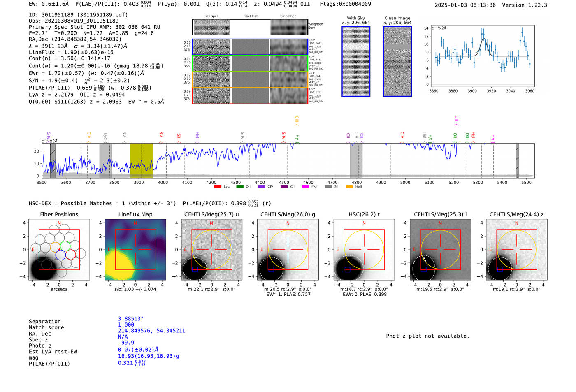Click the Weighted Sum 2D spectrum strip
The height and width of the screenshot is (392, 576).
250,27
